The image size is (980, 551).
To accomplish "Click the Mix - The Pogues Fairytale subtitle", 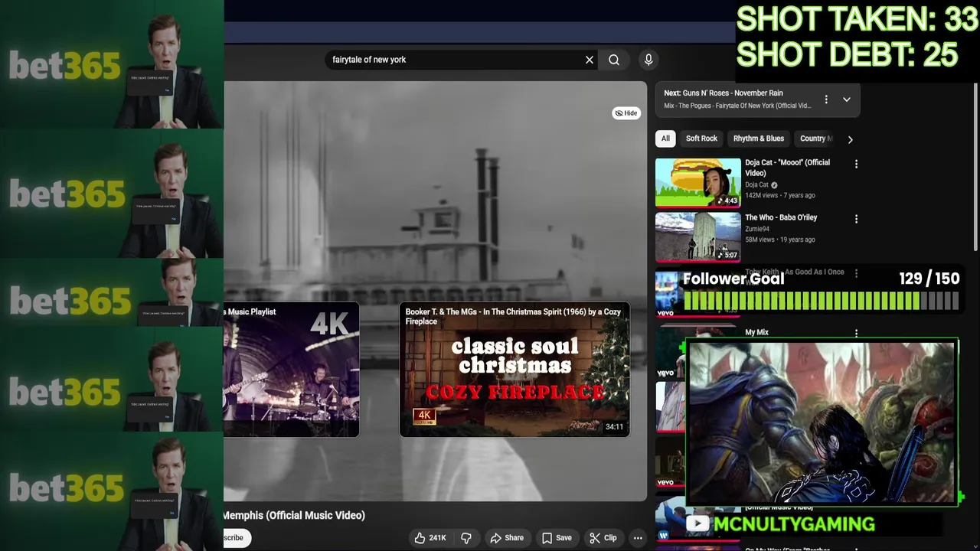I will point(737,106).
